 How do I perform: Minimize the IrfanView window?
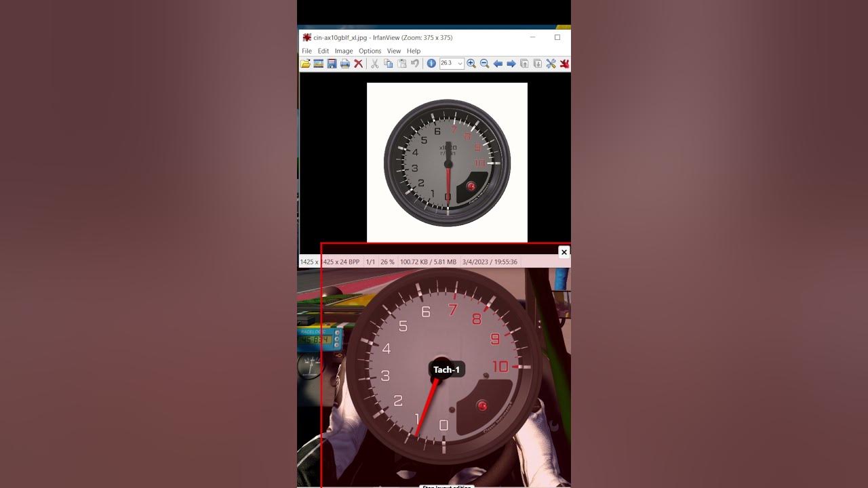coord(533,37)
